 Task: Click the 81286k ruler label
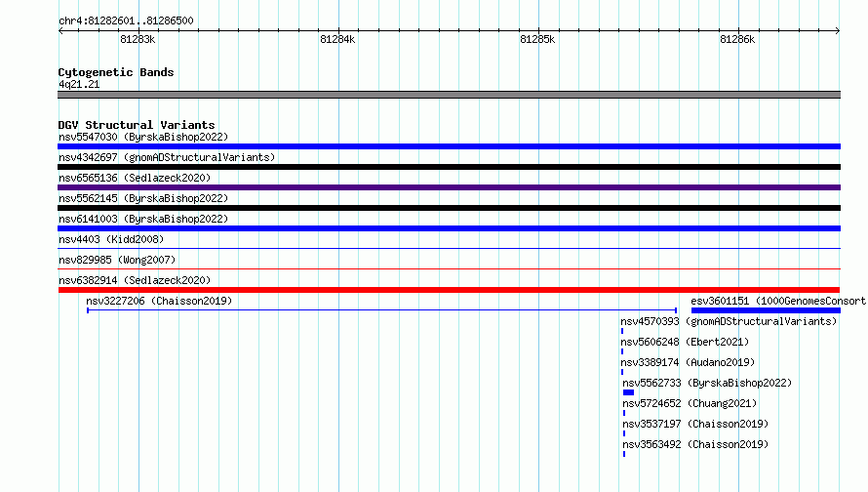click(x=737, y=39)
